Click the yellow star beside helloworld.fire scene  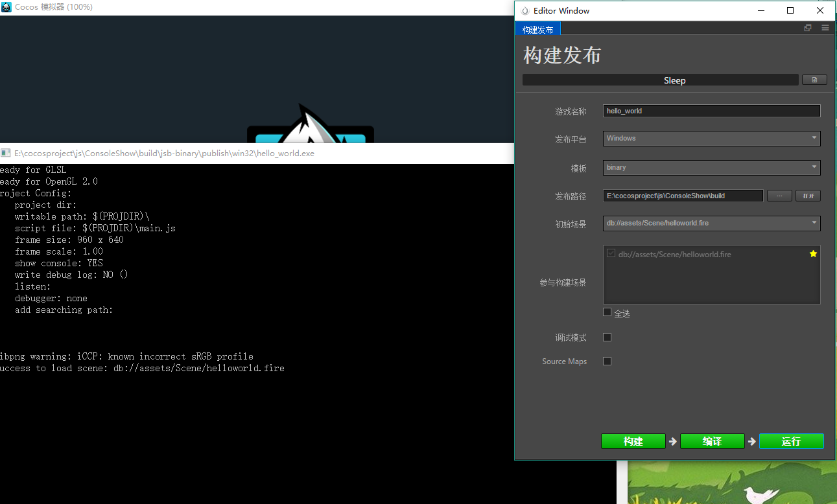[813, 254]
